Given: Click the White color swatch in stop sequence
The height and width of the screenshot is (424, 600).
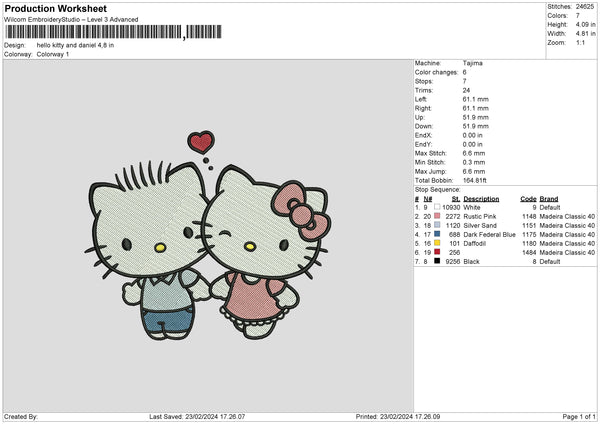Looking at the screenshot, I should click(437, 207).
